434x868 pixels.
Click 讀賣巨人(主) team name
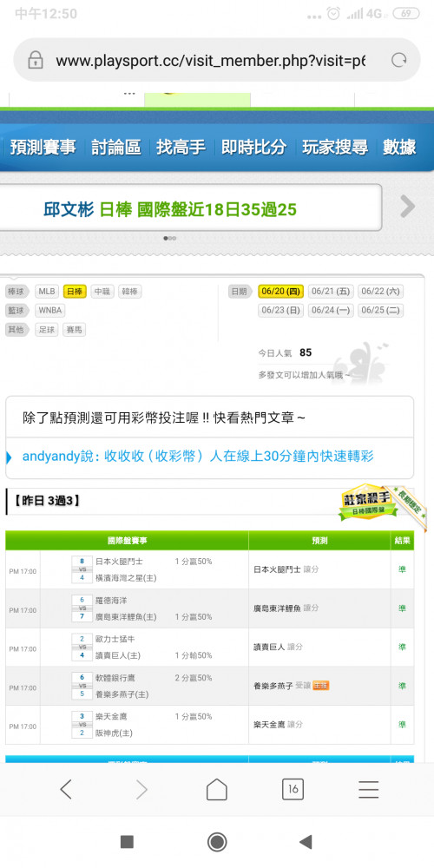[x=118, y=655]
